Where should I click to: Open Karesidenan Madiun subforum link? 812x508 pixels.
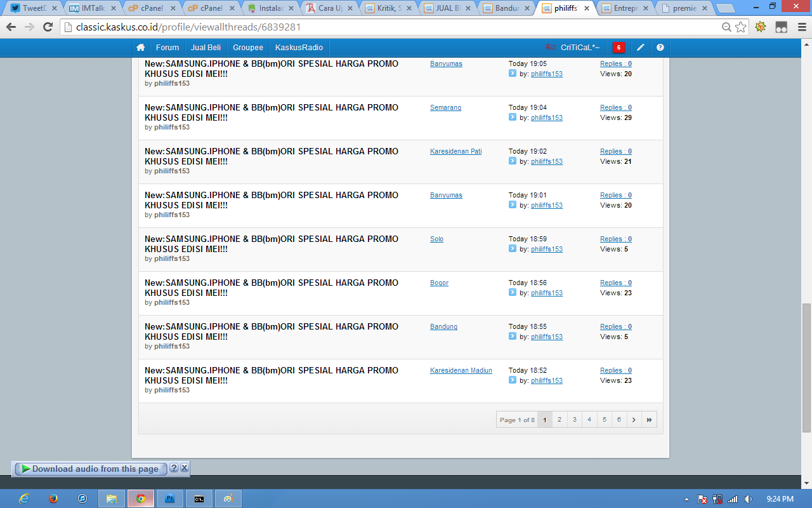click(461, 370)
